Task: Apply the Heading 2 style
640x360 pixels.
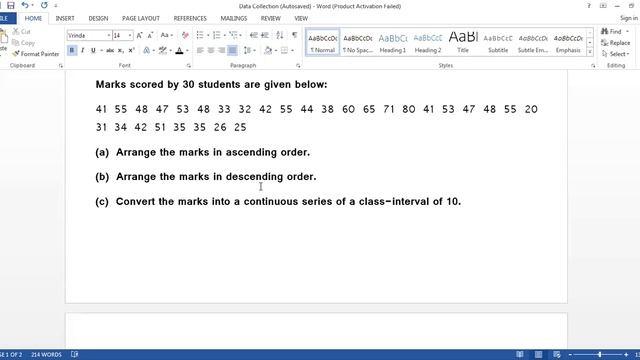Action: [428, 43]
